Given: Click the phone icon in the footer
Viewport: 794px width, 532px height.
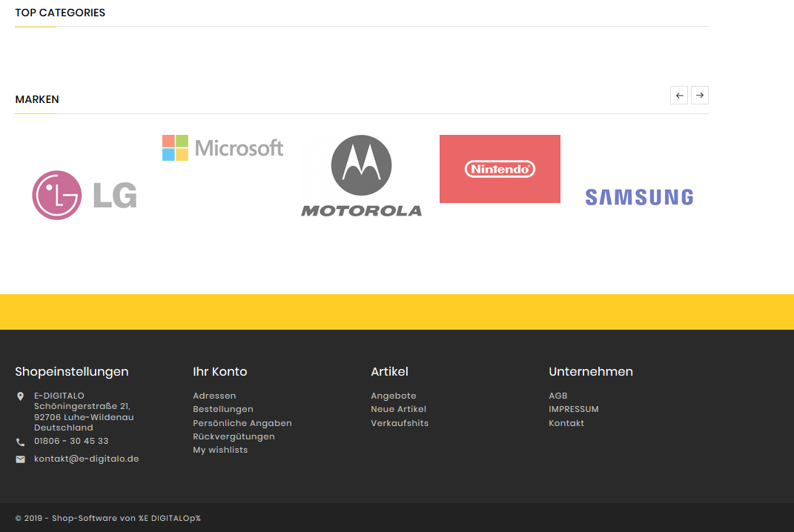Looking at the screenshot, I should pos(20,442).
